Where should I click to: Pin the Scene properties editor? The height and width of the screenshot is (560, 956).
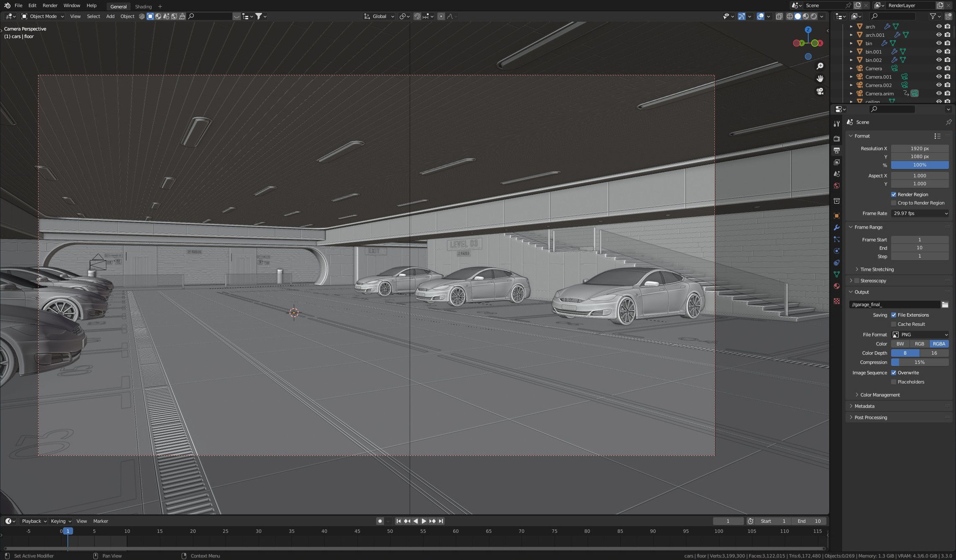pos(948,122)
